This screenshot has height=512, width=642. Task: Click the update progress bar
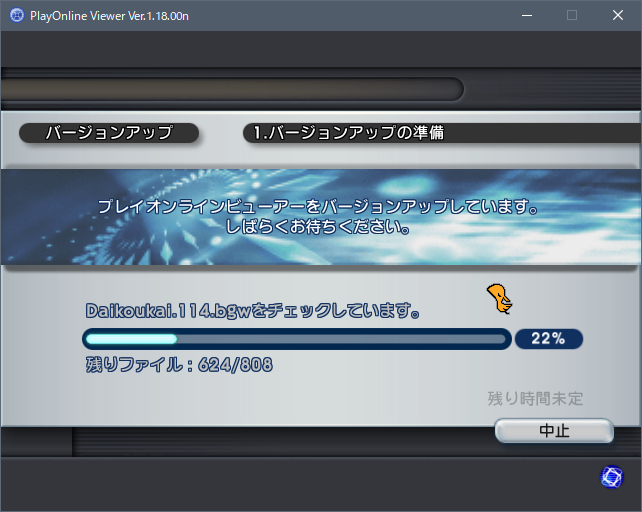tap(297, 339)
